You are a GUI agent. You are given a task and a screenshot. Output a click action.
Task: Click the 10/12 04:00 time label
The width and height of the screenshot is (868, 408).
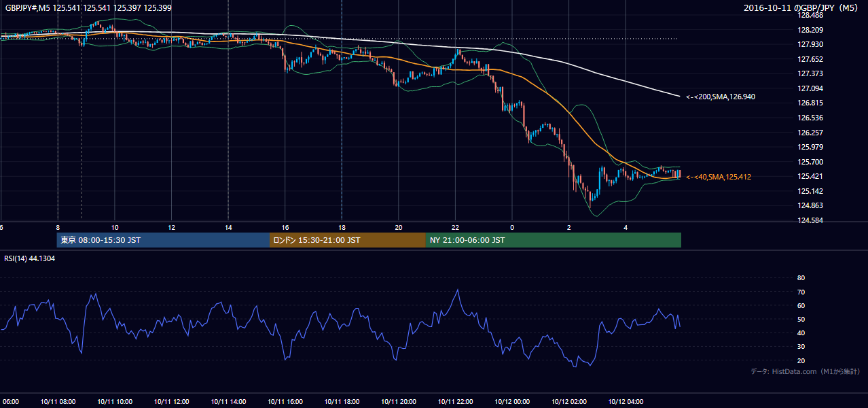coord(626,401)
